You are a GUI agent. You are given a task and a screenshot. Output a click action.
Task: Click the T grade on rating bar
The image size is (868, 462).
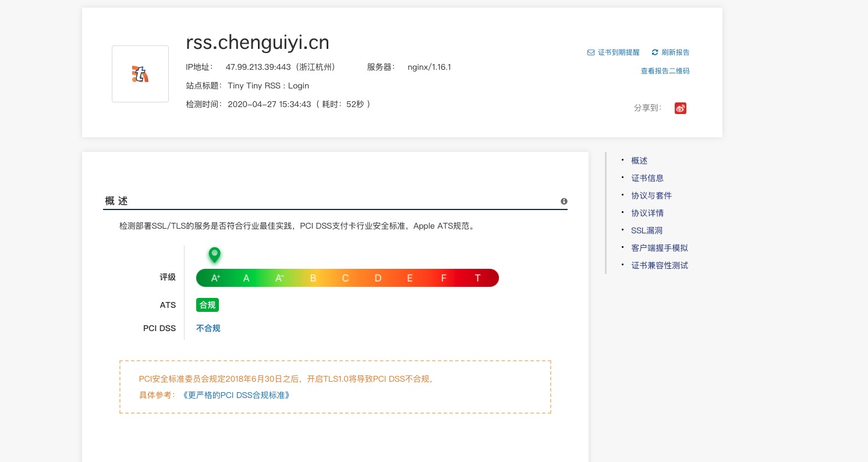[477, 278]
